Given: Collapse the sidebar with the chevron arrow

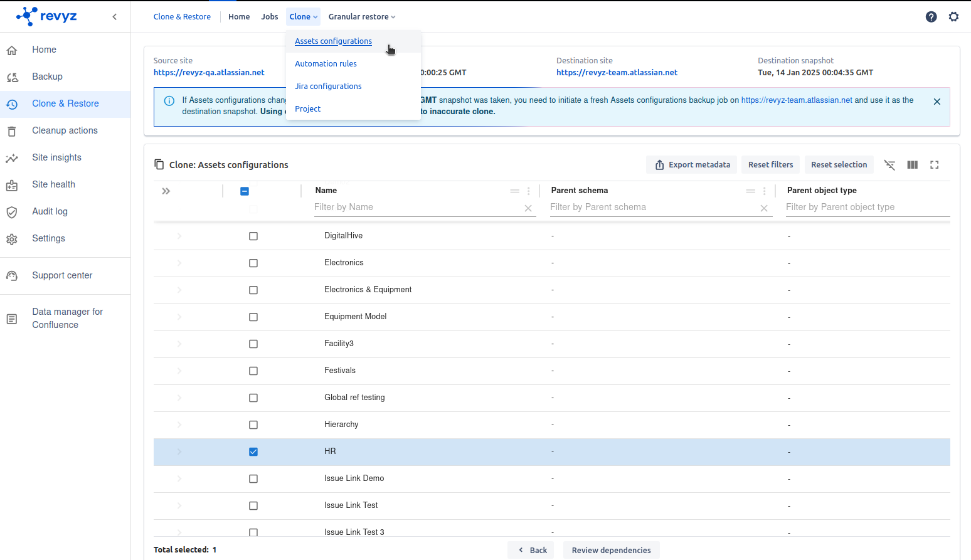Looking at the screenshot, I should [115, 17].
